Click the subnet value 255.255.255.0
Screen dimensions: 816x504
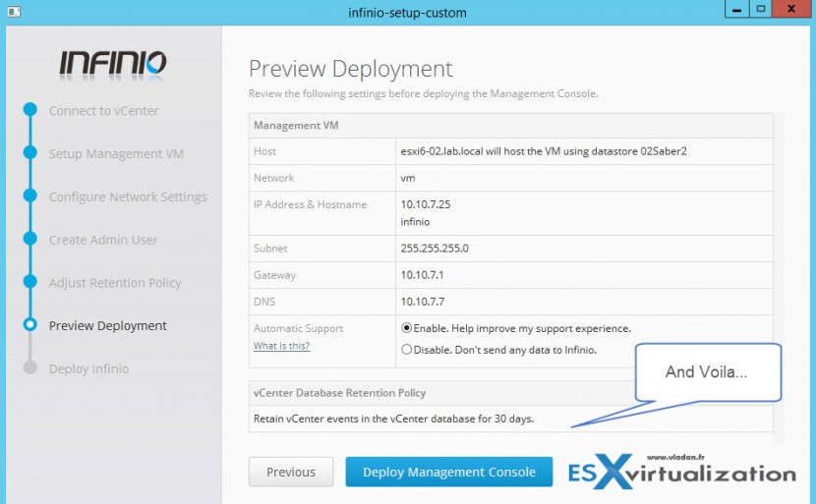coord(435,249)
